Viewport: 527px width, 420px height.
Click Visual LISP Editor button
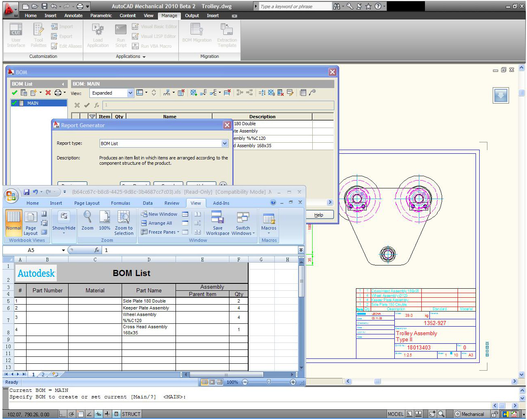(x=154, y=36)
